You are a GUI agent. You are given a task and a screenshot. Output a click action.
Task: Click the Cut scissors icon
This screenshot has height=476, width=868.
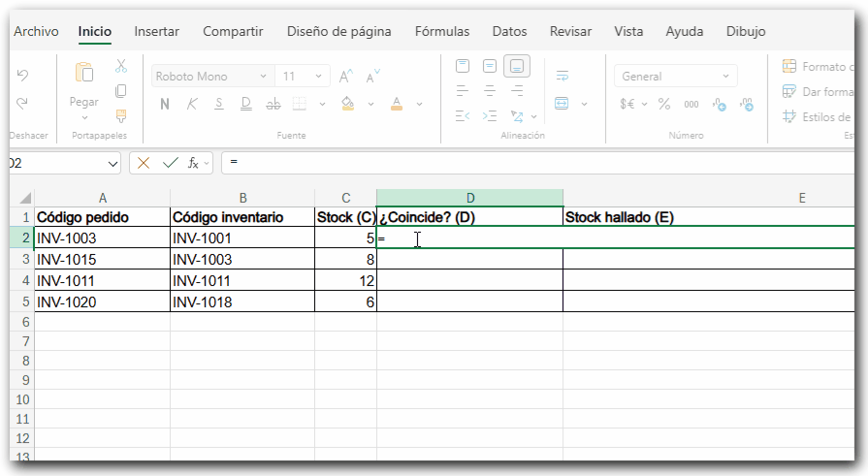pos(120,67)
